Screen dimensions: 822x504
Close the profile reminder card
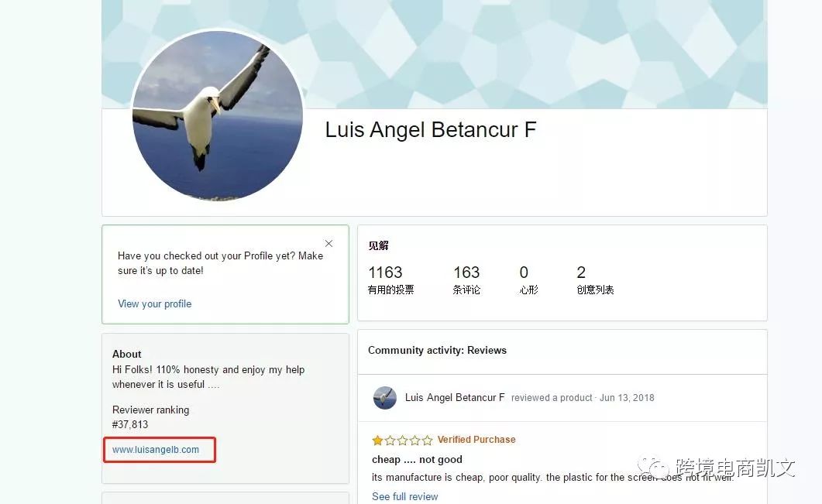pyautogui.click(x=328, y=244)
